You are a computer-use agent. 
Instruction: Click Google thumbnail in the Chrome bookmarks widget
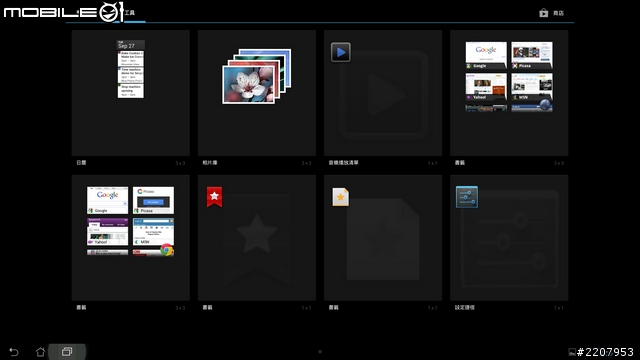click(107, 200)
